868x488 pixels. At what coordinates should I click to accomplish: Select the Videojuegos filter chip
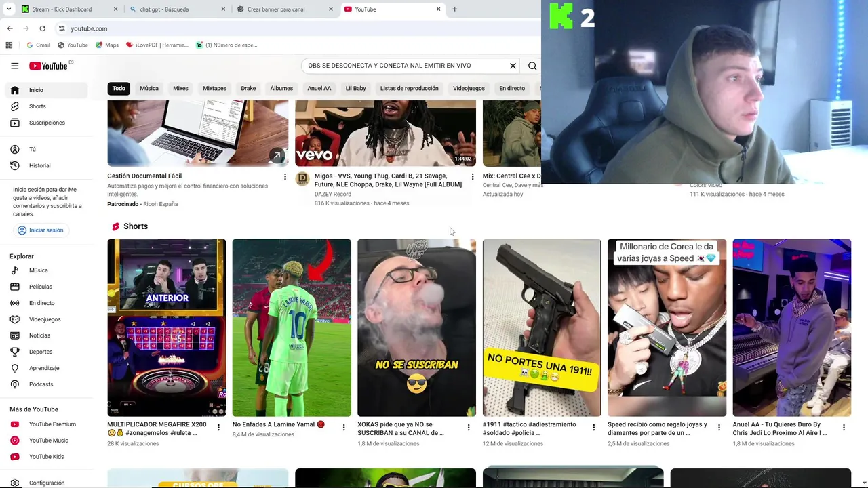pyautogui.click(x=469, y=89)
